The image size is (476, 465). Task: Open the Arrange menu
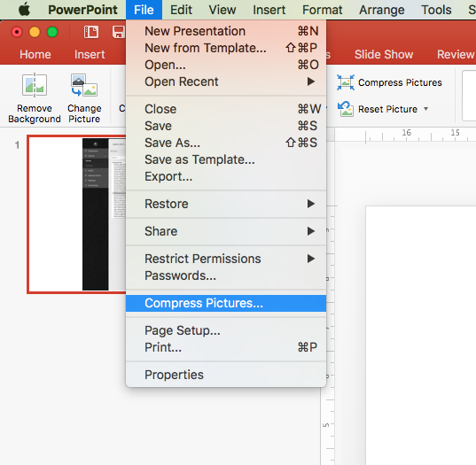point(381,10)
